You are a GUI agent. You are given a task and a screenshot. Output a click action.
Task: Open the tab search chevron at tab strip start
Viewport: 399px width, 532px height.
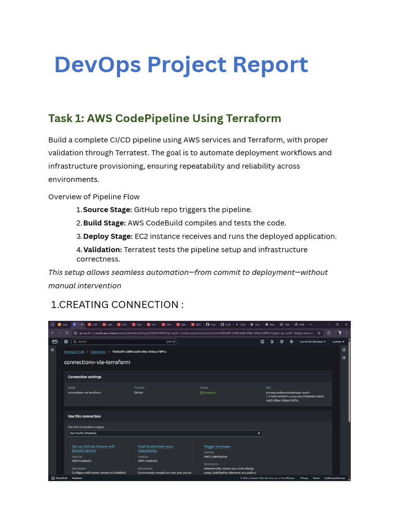[52, 325]
